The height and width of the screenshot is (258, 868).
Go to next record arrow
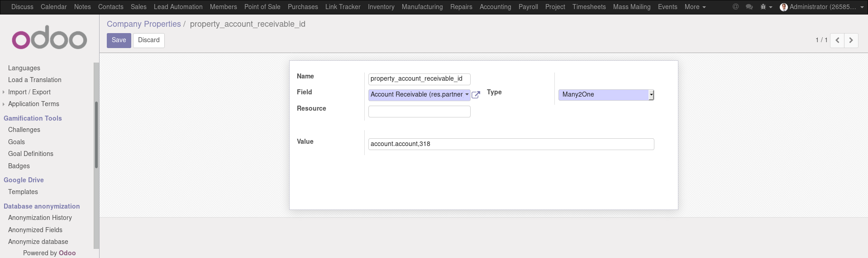[851, 40]
